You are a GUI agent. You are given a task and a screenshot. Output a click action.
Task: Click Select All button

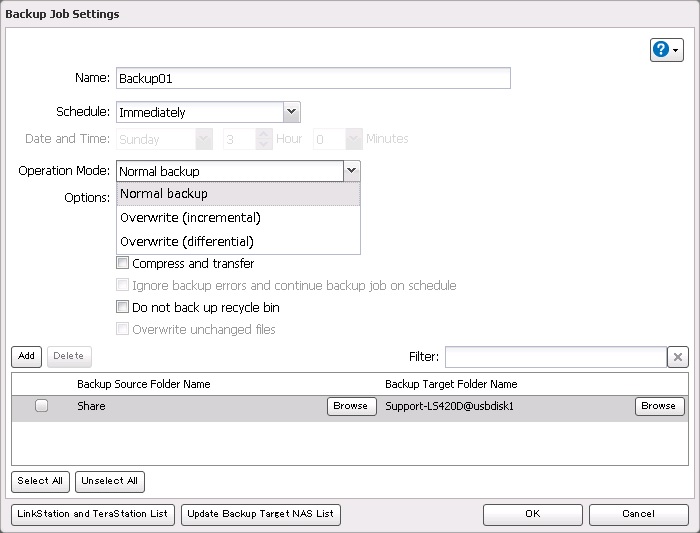[x=40, y=482]
